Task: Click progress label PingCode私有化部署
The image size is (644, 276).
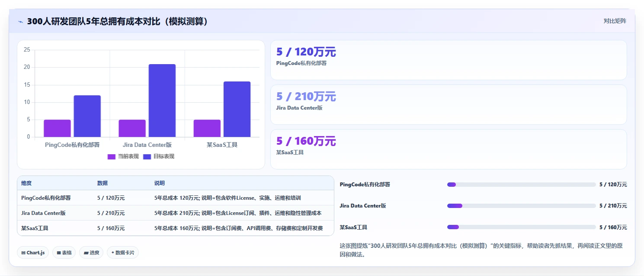Action: tap(365, 185)
